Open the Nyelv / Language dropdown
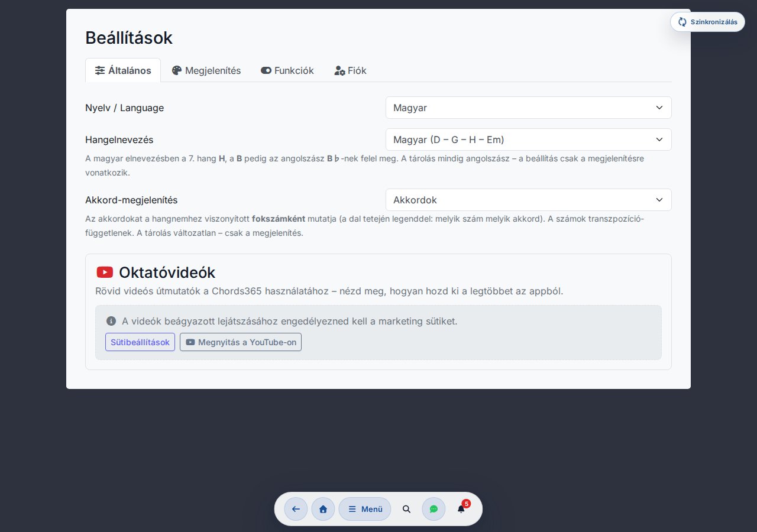 coord(528,108)
